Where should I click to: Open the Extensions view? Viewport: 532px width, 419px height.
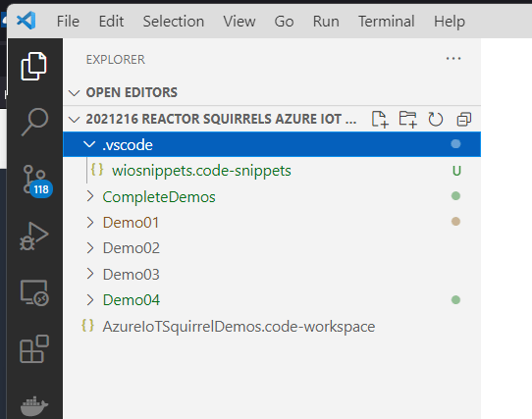[34, 349]
